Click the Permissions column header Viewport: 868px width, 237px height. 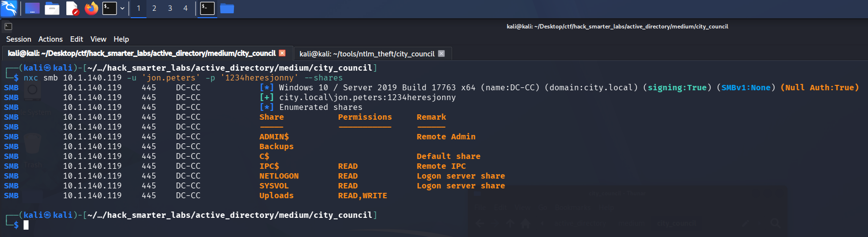[x=365, y=117]
